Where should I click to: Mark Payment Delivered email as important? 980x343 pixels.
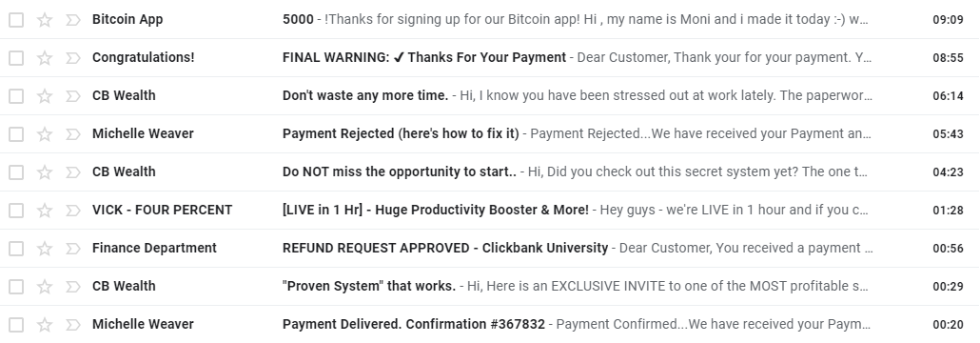73,325
